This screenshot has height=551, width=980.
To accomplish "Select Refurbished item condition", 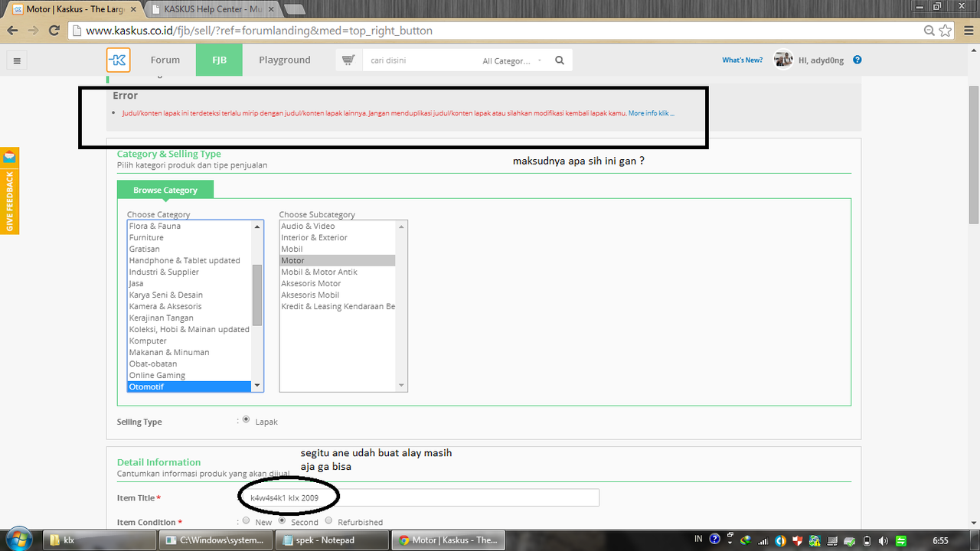I will pyautogui.click(x=328, y=520).
